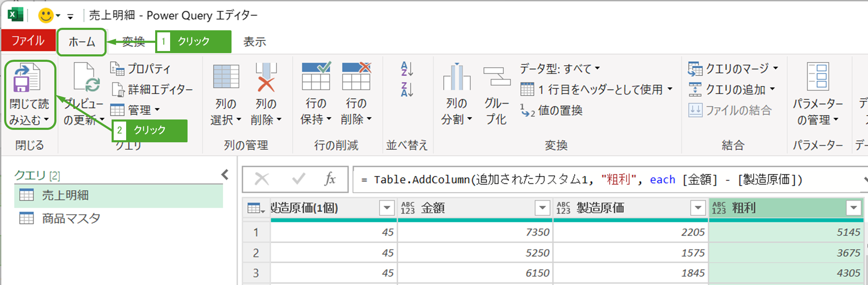This screenshot has height=285, width=868.
Task: Switch to the 表示 (View) tab
Action: [254, 41]
